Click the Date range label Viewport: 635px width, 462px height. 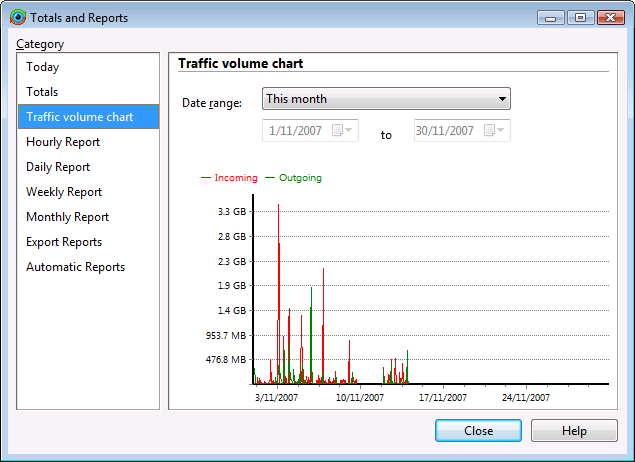pyautogui.click(x=212, y=103)
